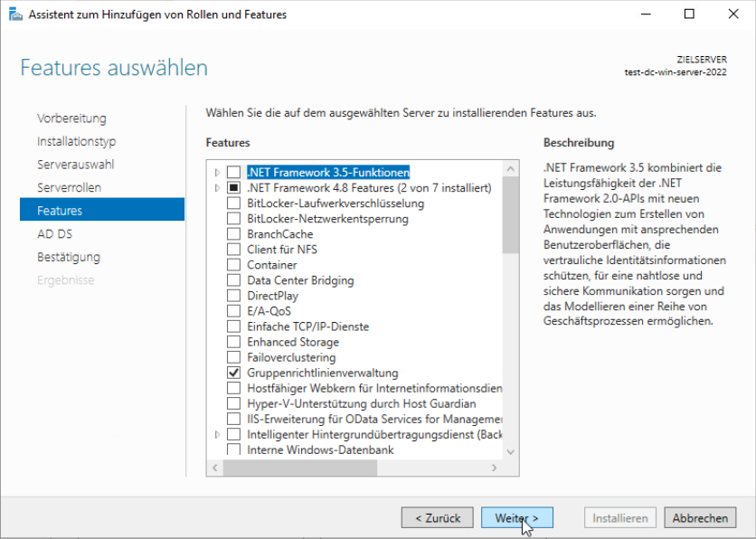Click the test-dc-win-server-2022 server name
Image resolution: width=756 pixels, height=539 pixels.
(676, 72)
